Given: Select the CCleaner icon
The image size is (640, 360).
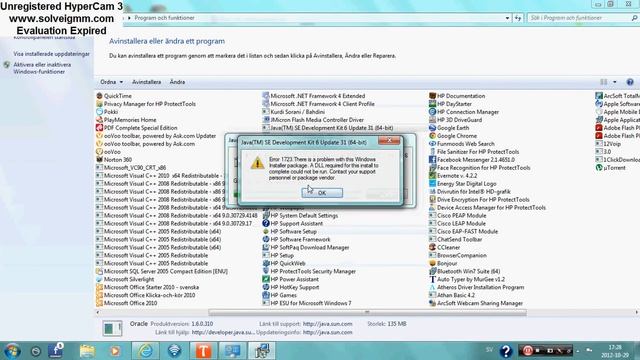Looking at the screenshot, I should (432, 247).
